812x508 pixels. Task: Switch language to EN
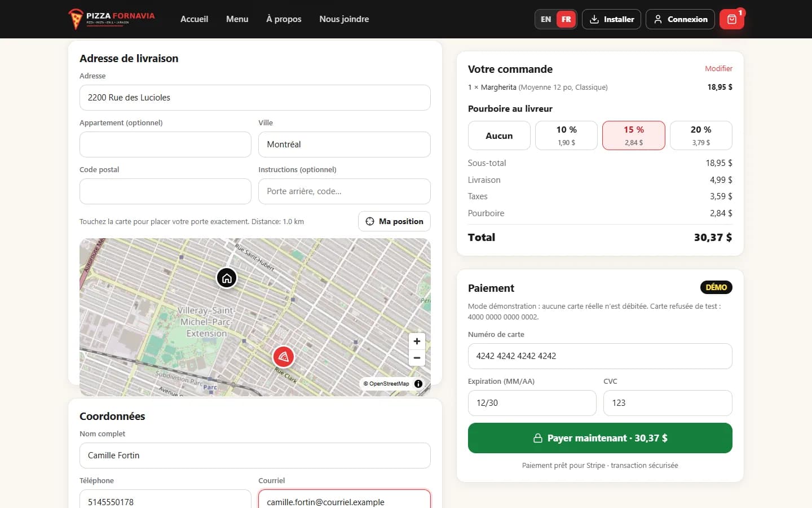tap(546, 19)
